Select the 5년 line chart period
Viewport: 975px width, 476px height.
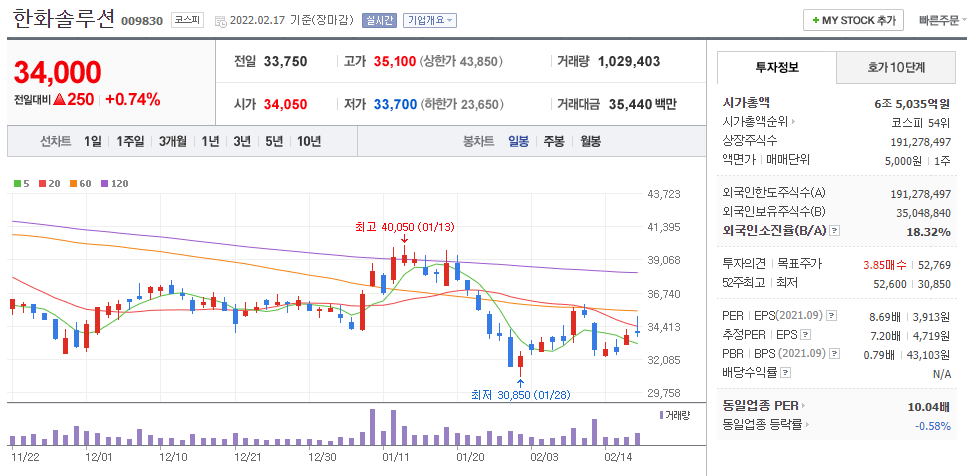pos(274,141)
